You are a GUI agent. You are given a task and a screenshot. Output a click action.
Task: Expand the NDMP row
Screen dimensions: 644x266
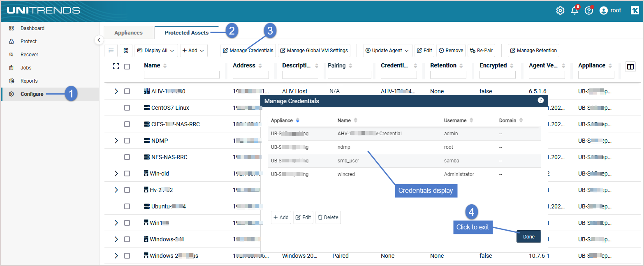[x=116, y=141]
